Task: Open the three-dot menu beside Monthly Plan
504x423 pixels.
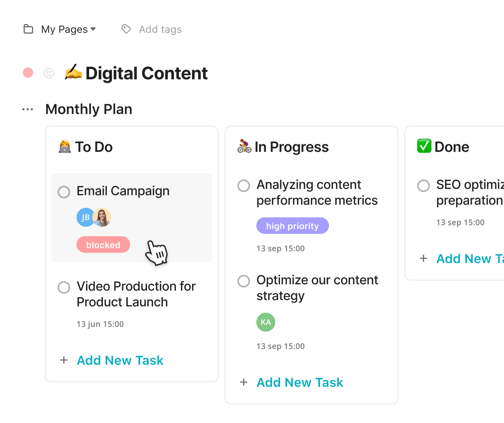Action: (x=28, y=109)
